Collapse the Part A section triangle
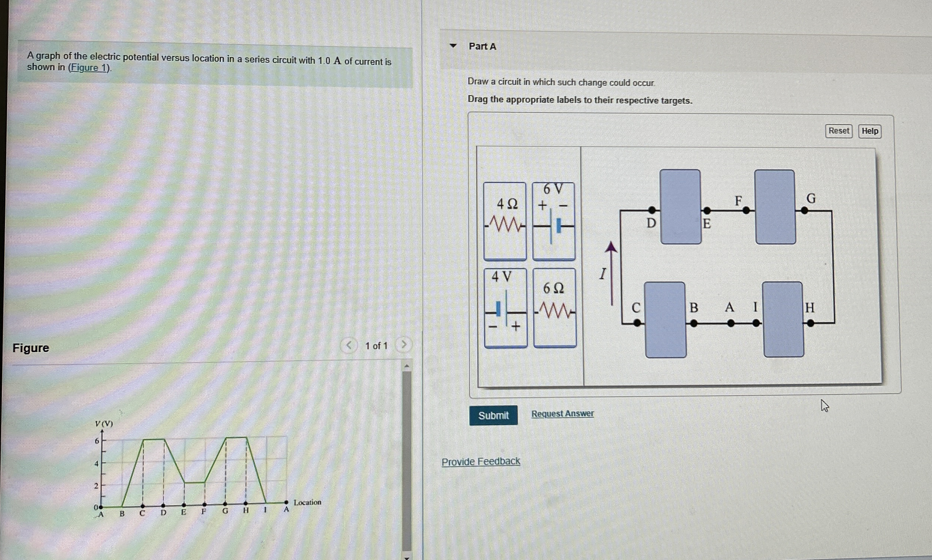The image size is (932, 560). pos(453,46)
